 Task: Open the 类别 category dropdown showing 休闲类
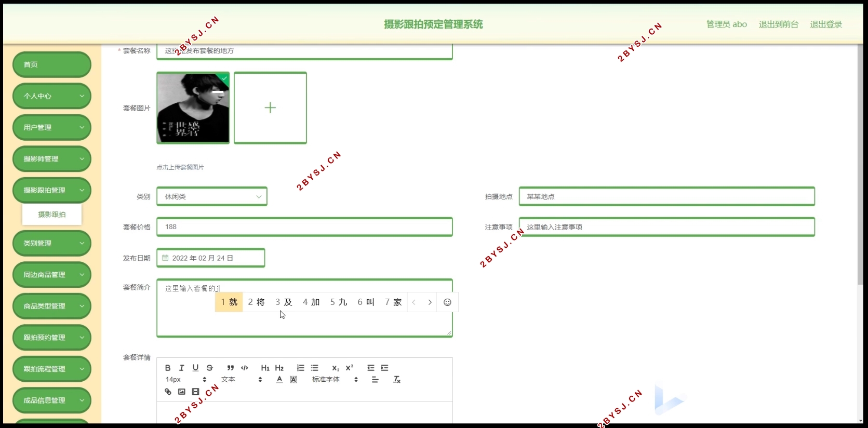click(212, 196)
